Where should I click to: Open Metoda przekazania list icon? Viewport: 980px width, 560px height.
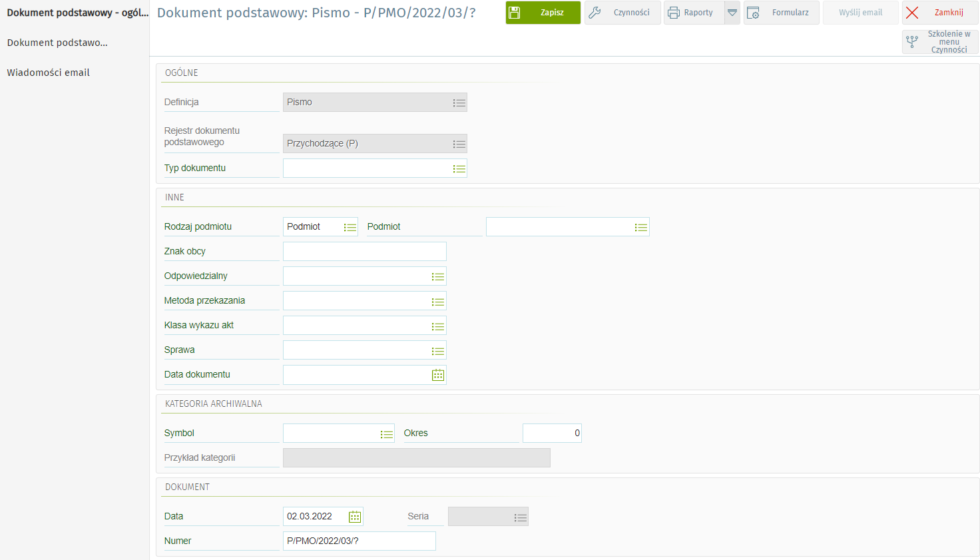pyautogui.click(x=437, y=301)
